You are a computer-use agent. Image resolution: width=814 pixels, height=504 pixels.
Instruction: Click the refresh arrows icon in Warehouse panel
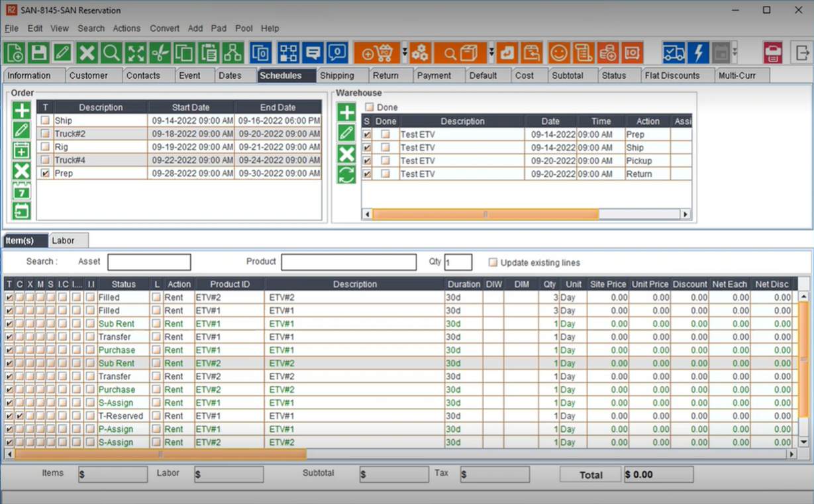[346, 175]
